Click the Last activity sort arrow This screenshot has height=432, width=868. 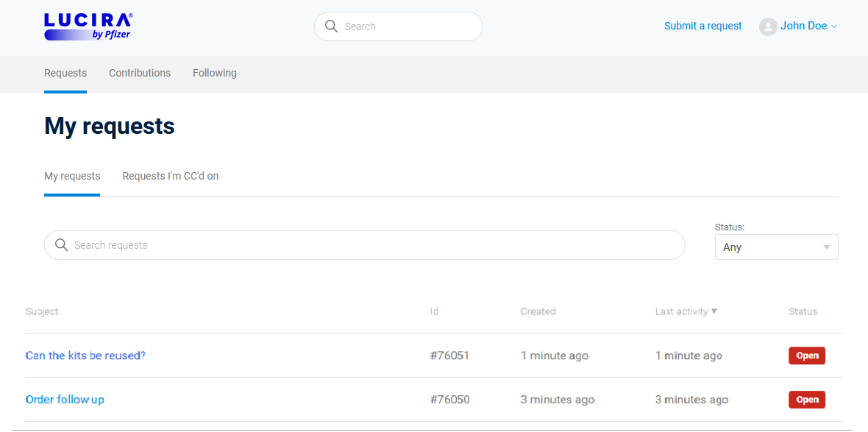tap(715, 311)
